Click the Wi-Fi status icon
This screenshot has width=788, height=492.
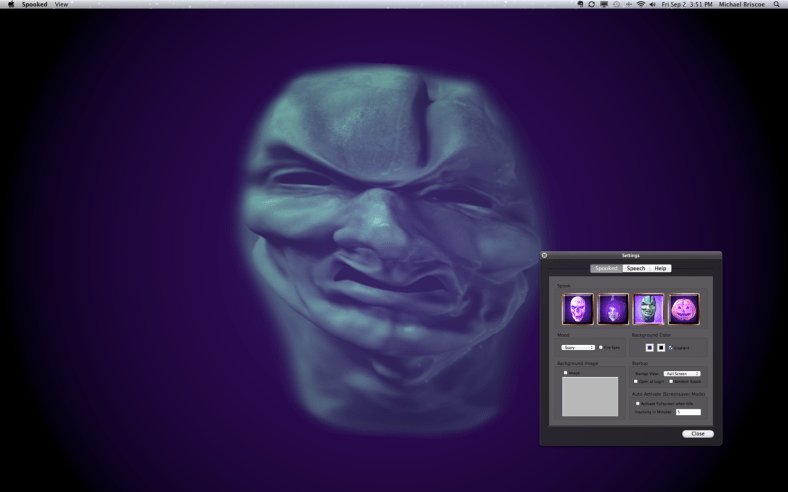click(x=641, y=4)
